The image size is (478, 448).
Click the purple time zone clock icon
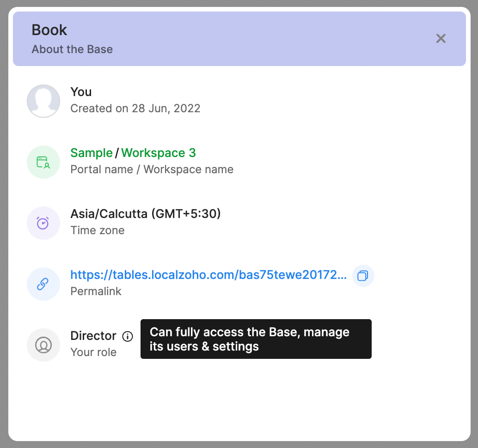43,223
